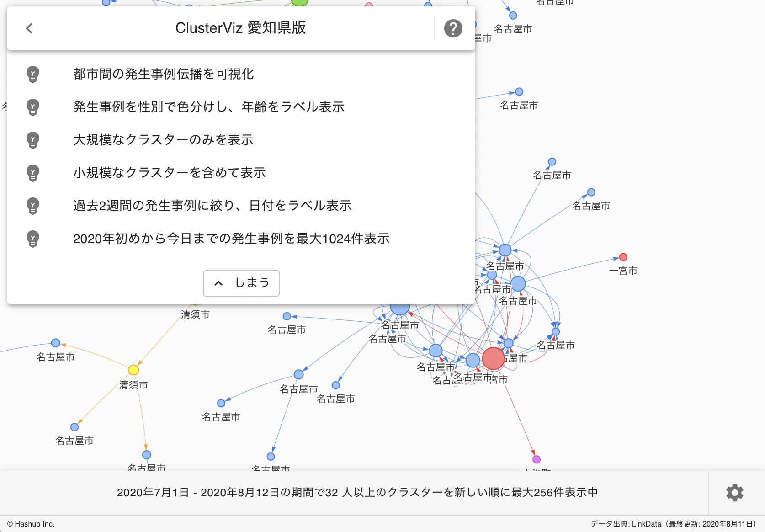This screenshot has width=765, height=532.
Task: Click the purple node at graph bottom
Action: point(537,459)
